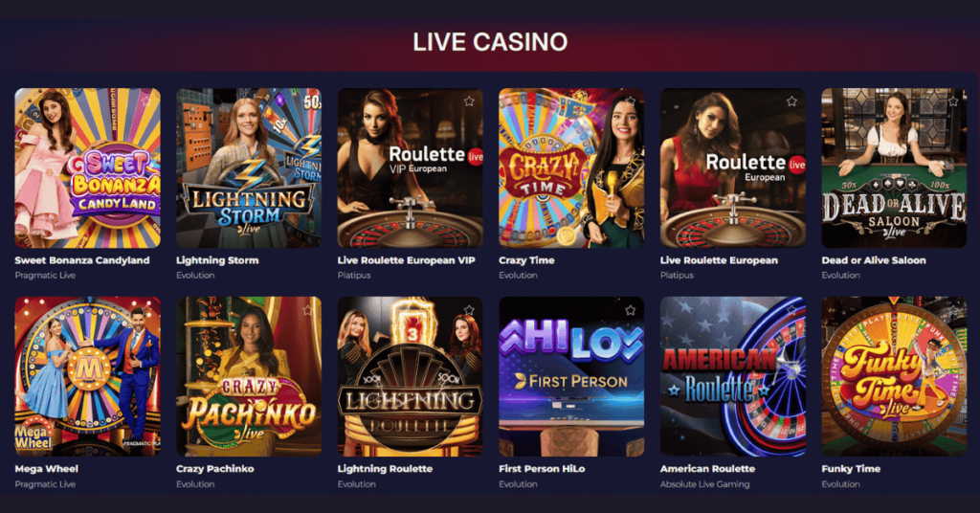This screenshot has width=980, height=513.
Task: Launch Lightning Storm game image
Action: click(249, 168)
